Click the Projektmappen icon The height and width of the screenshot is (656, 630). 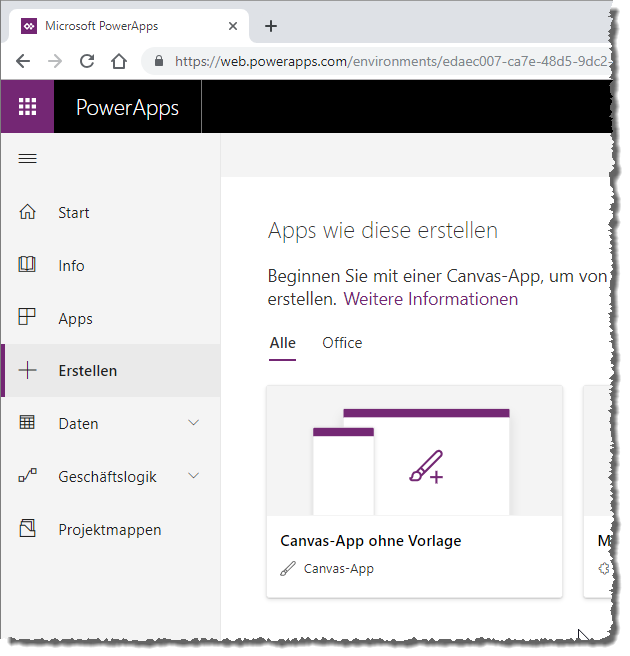pos(28,529)
